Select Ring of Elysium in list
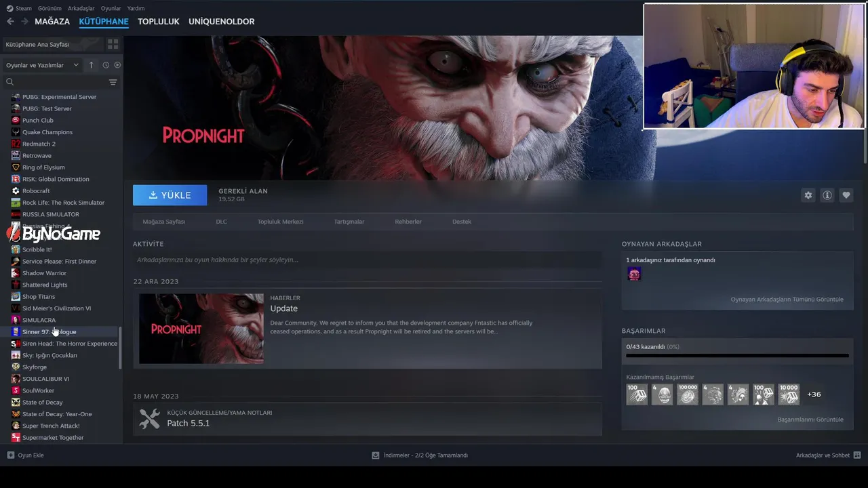Viewport: 868px width, 488px height. (43, 167)
